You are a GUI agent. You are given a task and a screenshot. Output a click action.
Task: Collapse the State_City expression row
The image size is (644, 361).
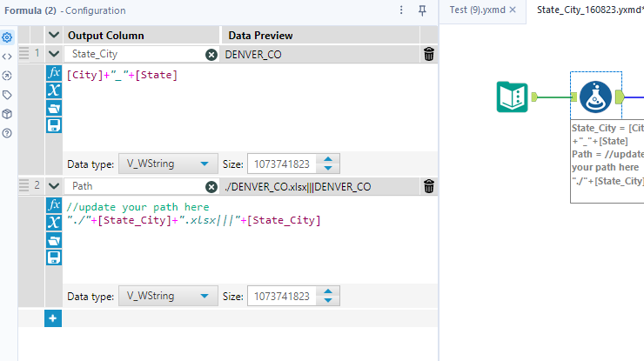click(54, 54)
